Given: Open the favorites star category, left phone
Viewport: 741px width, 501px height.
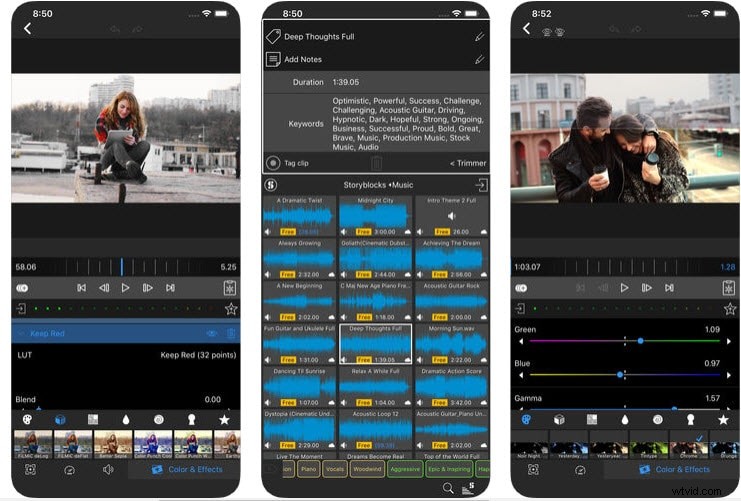Looking at the screenshot, I should (224, 419).
